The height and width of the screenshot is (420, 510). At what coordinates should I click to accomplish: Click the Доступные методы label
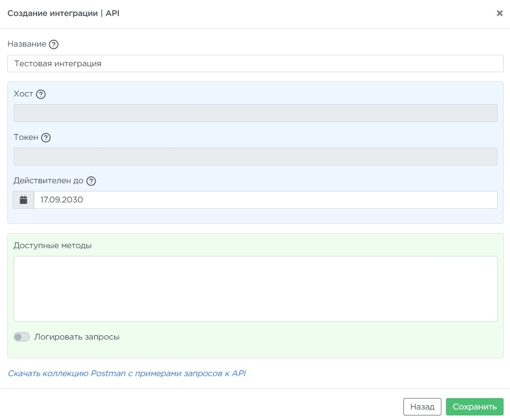point(53,245)
